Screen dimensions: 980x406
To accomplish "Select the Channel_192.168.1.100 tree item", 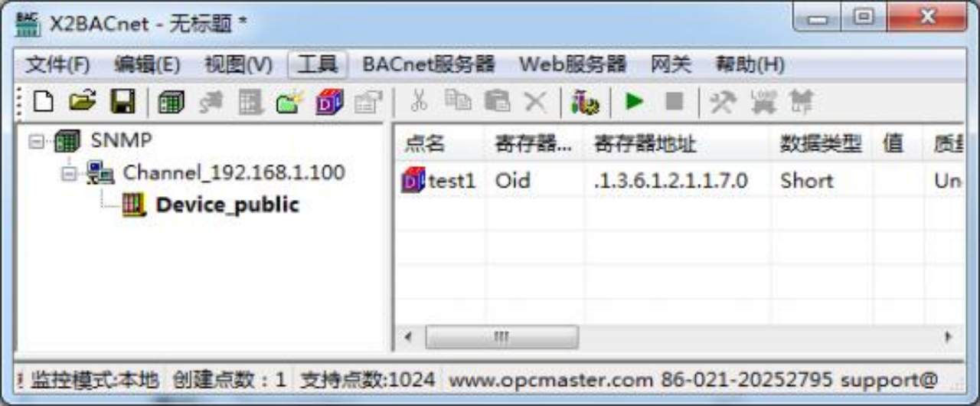I will pos(234,172).
